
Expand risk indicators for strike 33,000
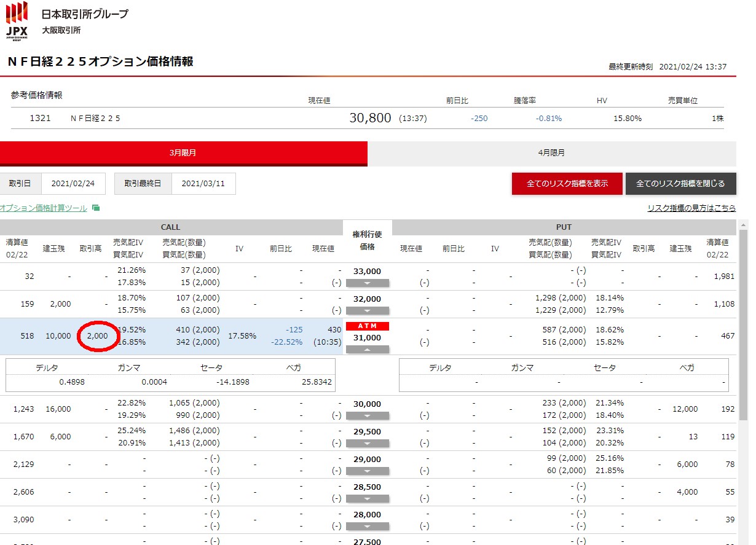(368, 283)
